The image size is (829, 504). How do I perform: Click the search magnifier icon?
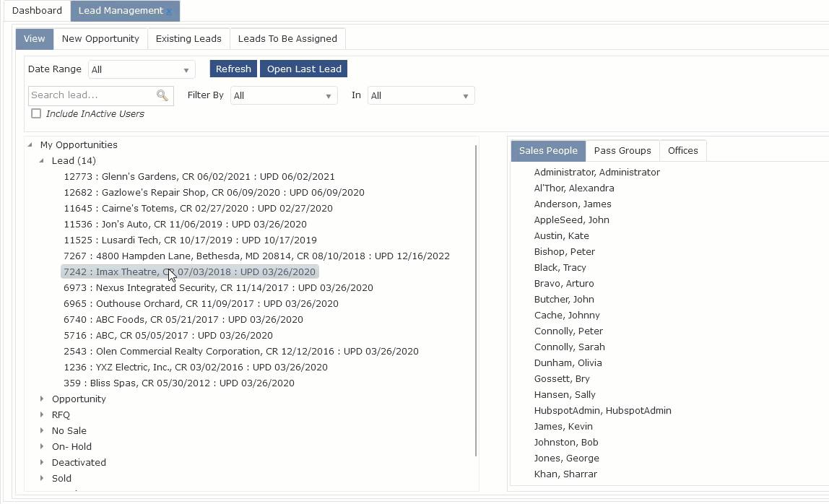pos(162,95)
